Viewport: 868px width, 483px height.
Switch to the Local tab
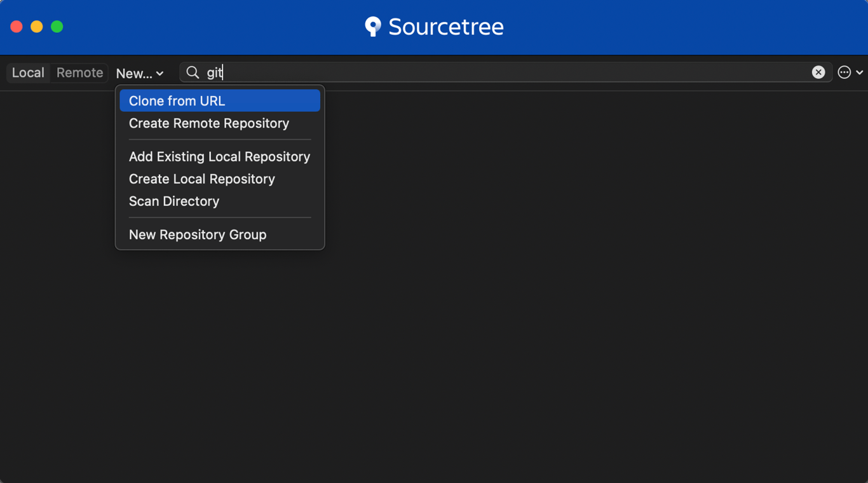[x=28, y=72]
